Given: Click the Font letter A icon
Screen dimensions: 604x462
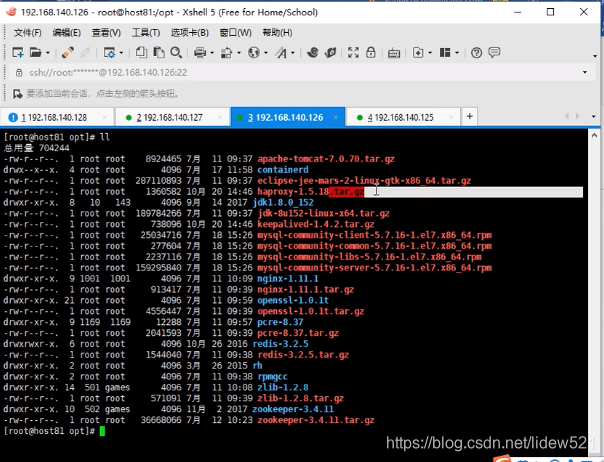Looking at the screenshot, I should pyautogui.click(x=281, y=52).
